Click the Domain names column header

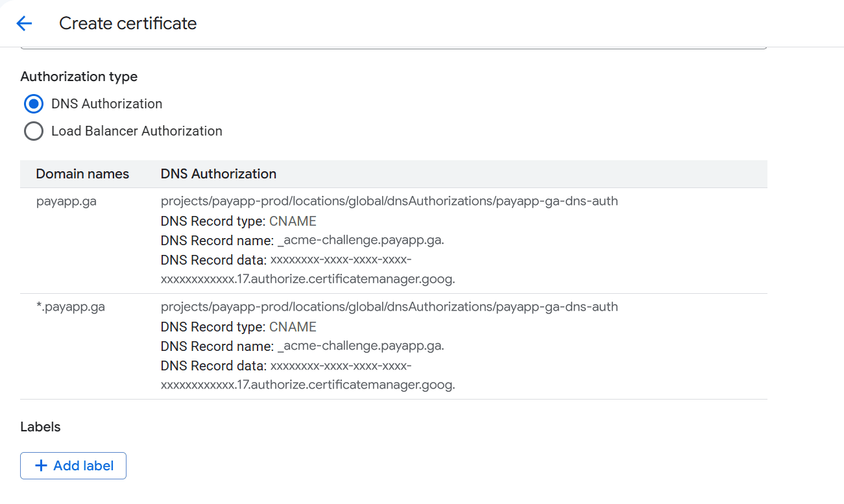point(82,174)
